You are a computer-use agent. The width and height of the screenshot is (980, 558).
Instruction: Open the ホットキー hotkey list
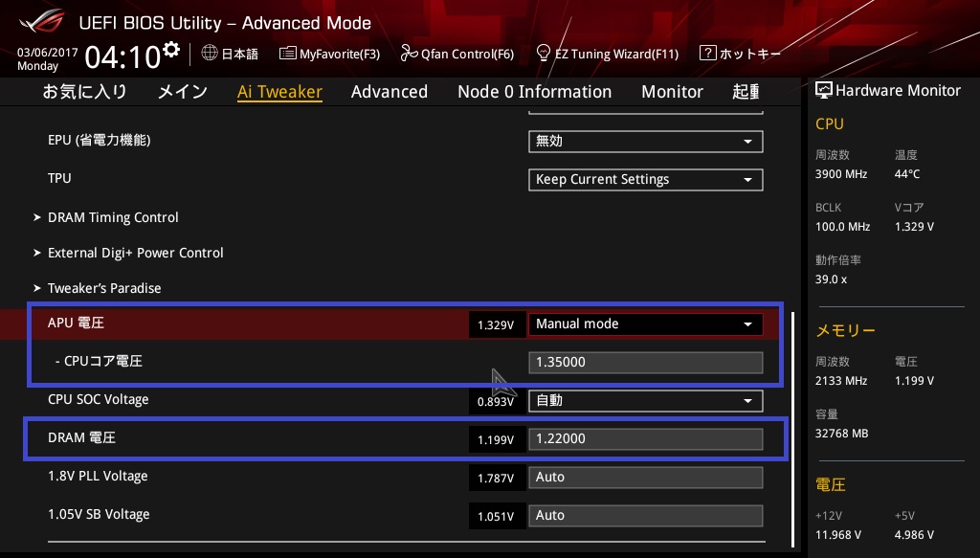[x=750, y=54]
